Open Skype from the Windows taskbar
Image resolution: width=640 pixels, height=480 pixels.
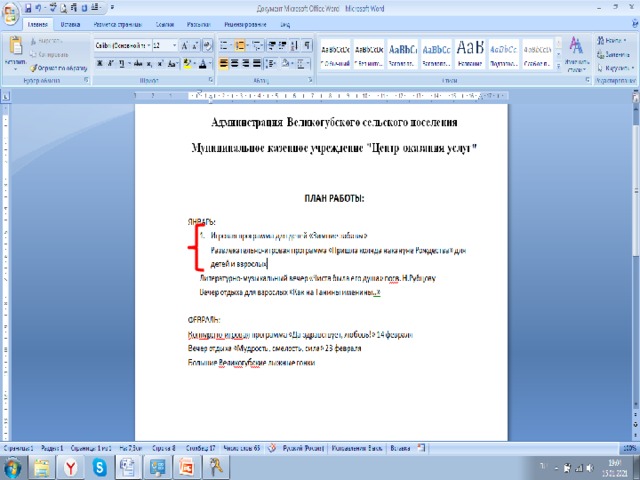100,466
